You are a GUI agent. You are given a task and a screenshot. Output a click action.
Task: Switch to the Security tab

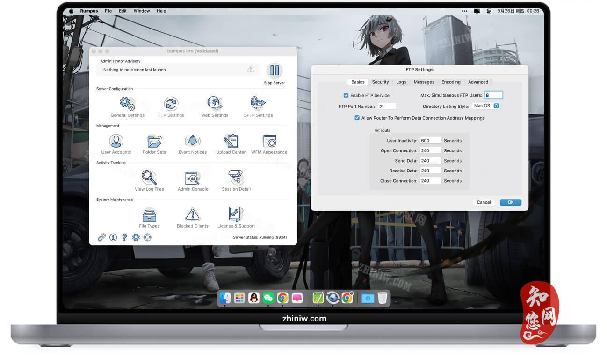(380, 82)
